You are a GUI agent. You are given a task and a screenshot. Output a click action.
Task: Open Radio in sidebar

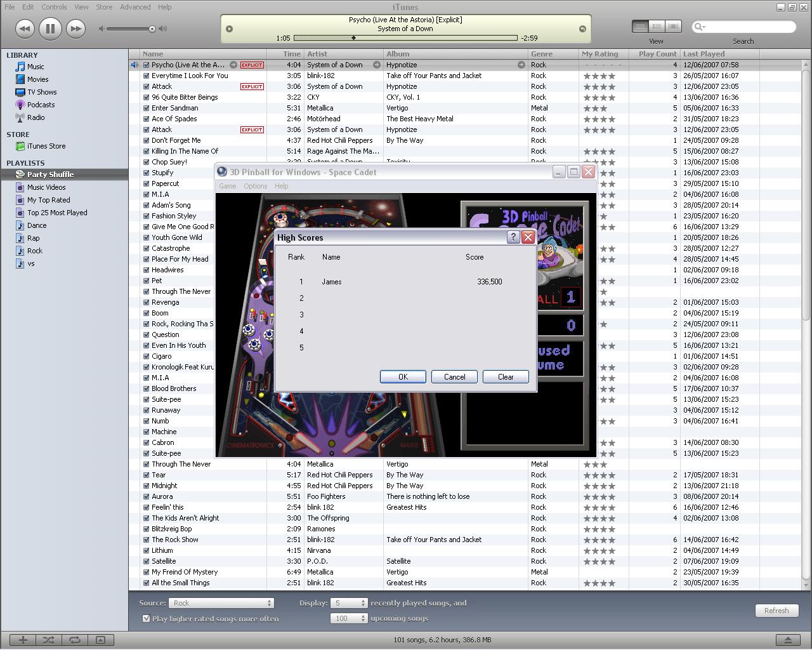tap(36, 117)
